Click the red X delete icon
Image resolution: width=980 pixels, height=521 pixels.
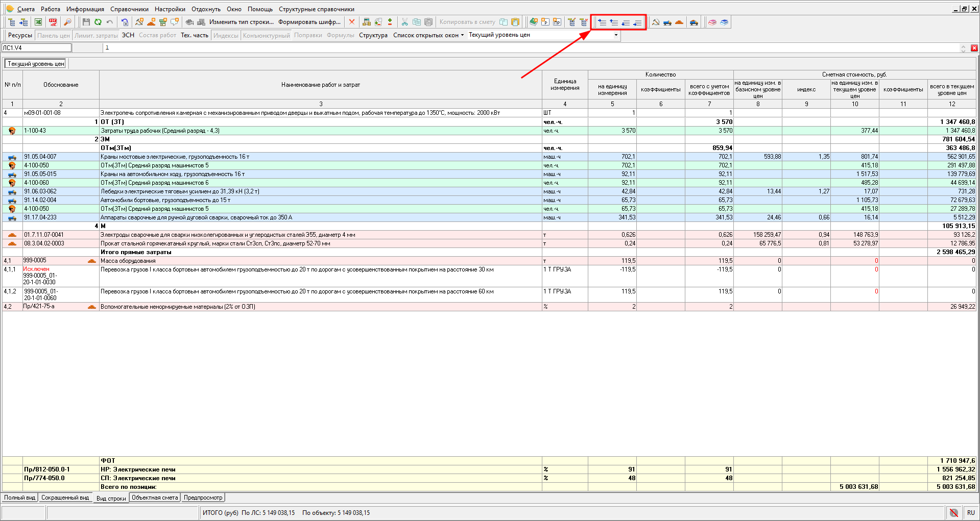click(x=351, y=22)
